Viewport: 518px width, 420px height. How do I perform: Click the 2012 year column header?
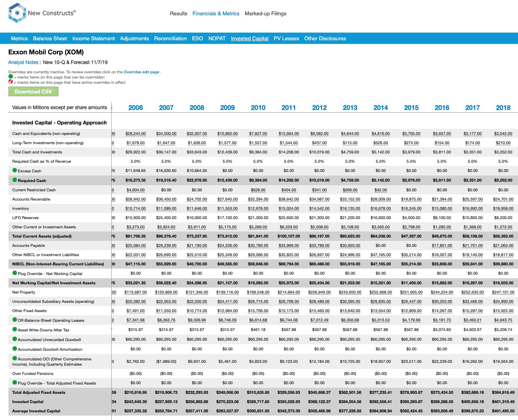point(319,108)
